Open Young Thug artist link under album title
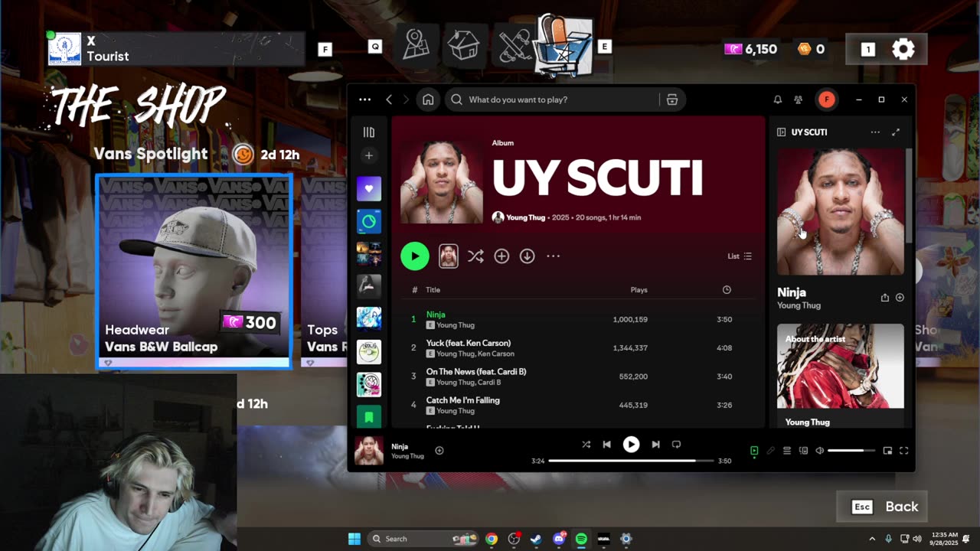Image resolution: width=980 pixels, height=551 pixels. click(526, 217)
